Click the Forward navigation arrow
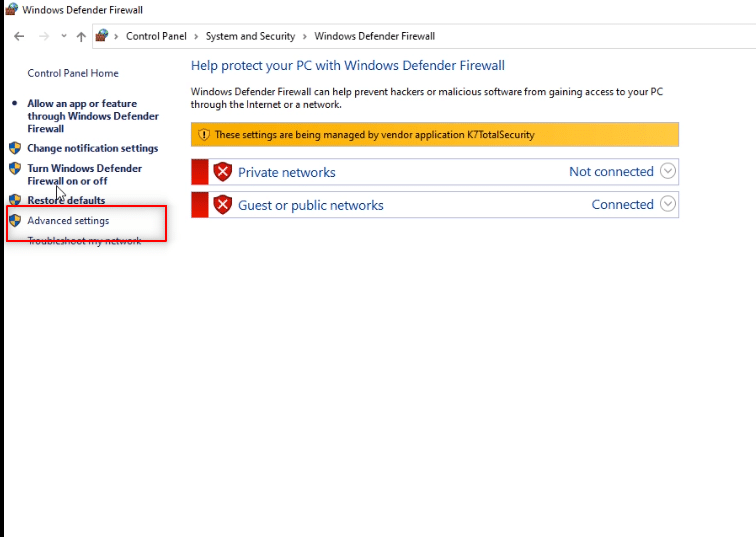The height and width of the screenshot is (537, 756). click(44, 36)
